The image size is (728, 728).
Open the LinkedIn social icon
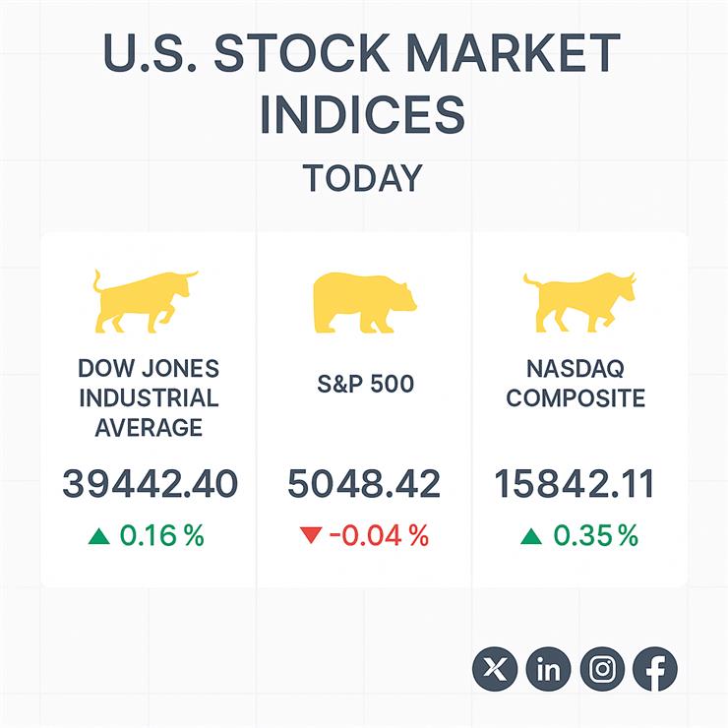click(549, 670)
